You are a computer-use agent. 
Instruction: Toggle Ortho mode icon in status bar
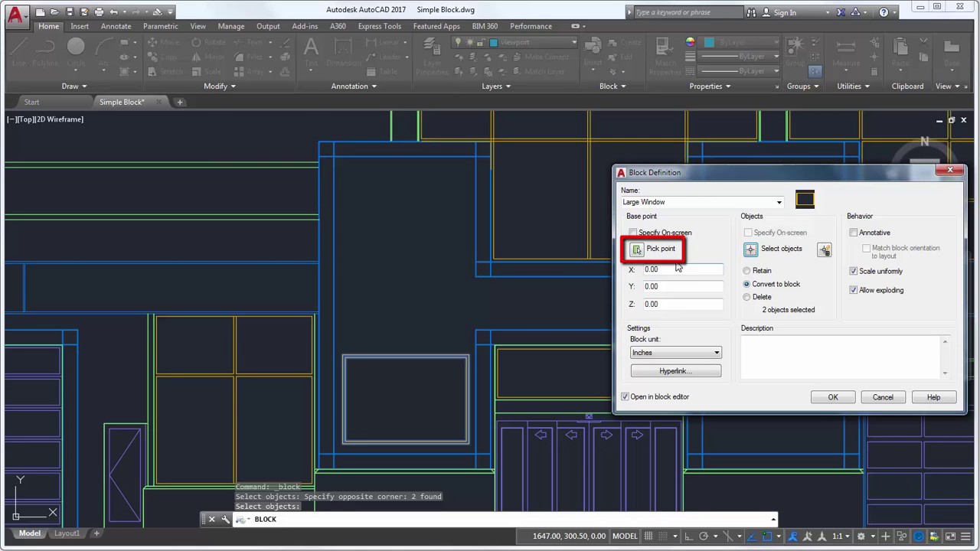click(x=688, y=536)
